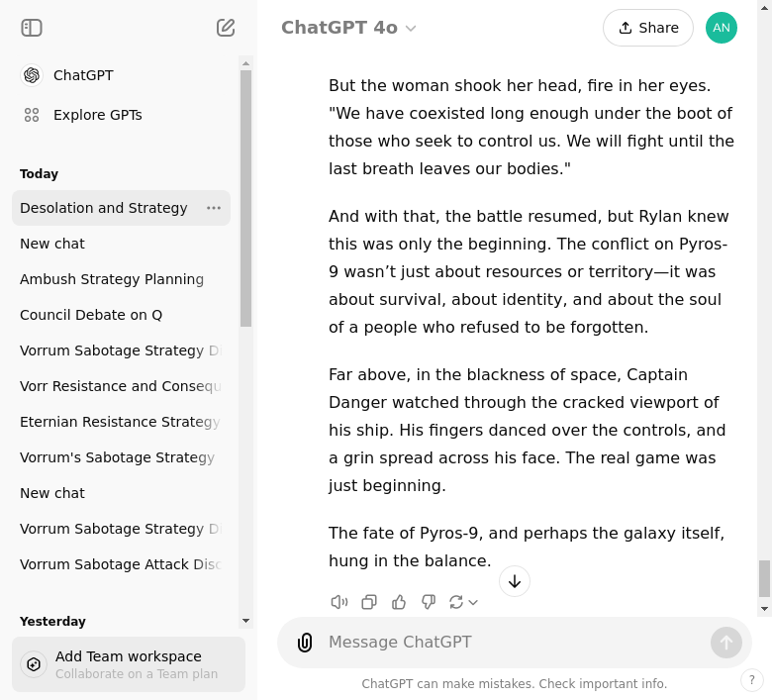Open Ambush Strategy Planning chat
The image size is (772, 700).
112,279
